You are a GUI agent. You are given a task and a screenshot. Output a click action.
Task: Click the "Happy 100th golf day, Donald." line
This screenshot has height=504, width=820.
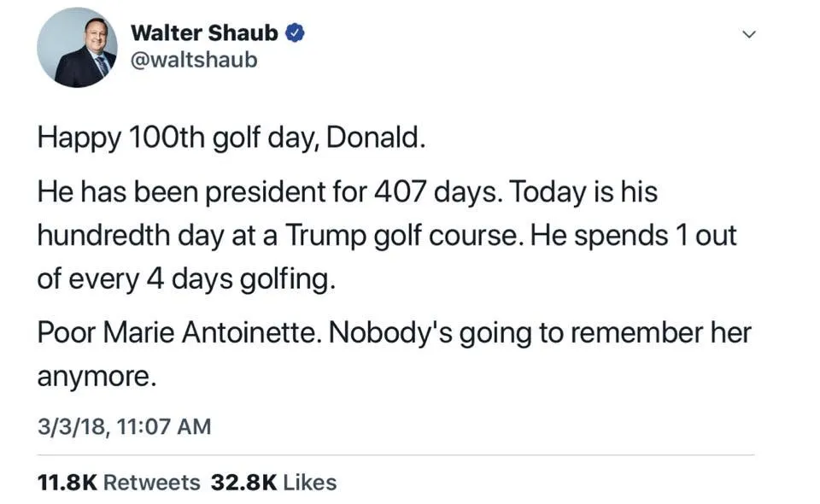click(231, 139)
